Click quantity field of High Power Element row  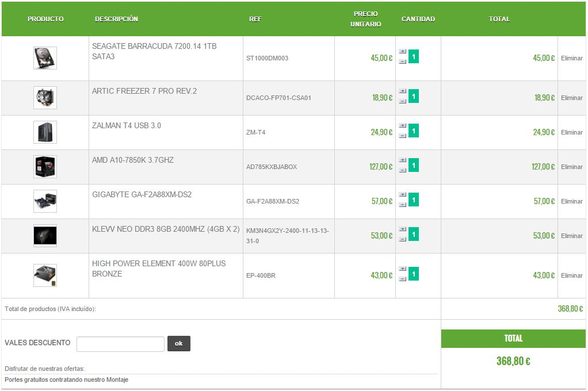click(414, 274)
